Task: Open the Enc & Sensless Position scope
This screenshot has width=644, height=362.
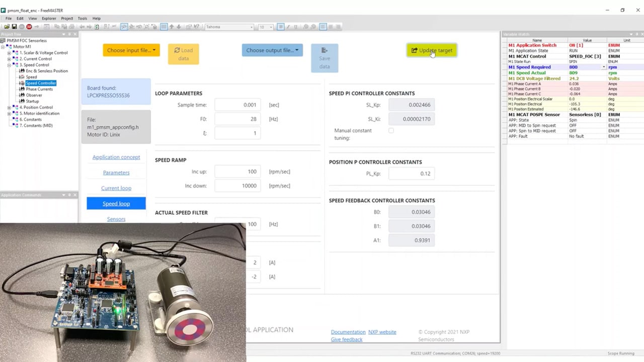Action: click(x=46, y=71)
